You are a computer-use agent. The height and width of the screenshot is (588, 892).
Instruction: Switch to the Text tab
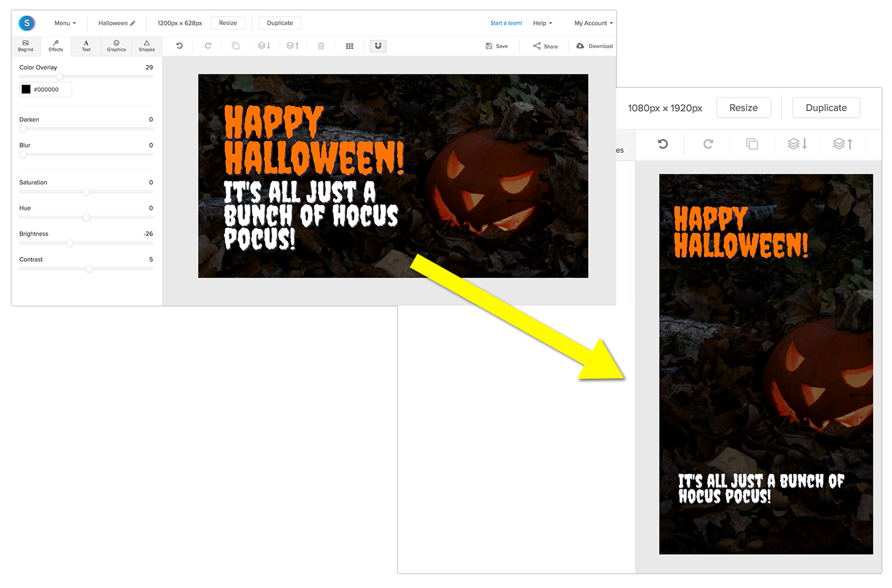pos(86,46)
